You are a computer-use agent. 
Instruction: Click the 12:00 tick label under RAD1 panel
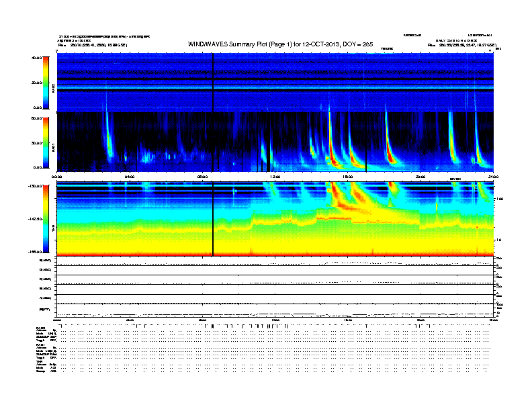click(x=275, y=177)
